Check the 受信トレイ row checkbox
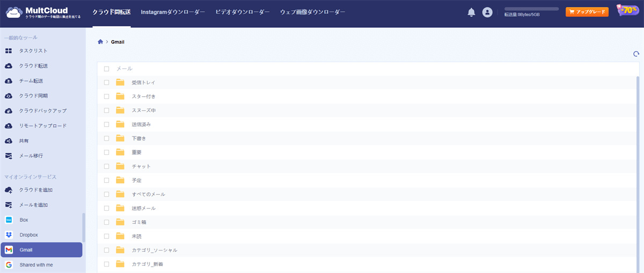Image resolution: width=644 pixels, height=273 pixels. pos(106,82)
